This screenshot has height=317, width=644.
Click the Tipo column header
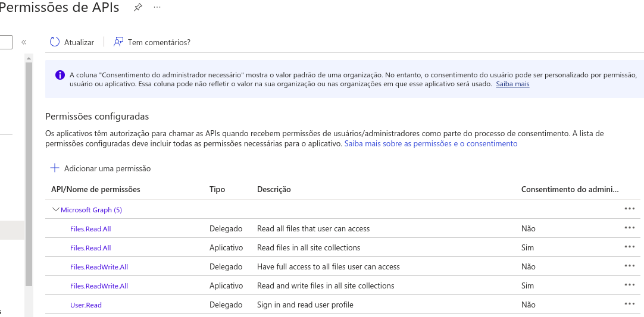point(217,189)
